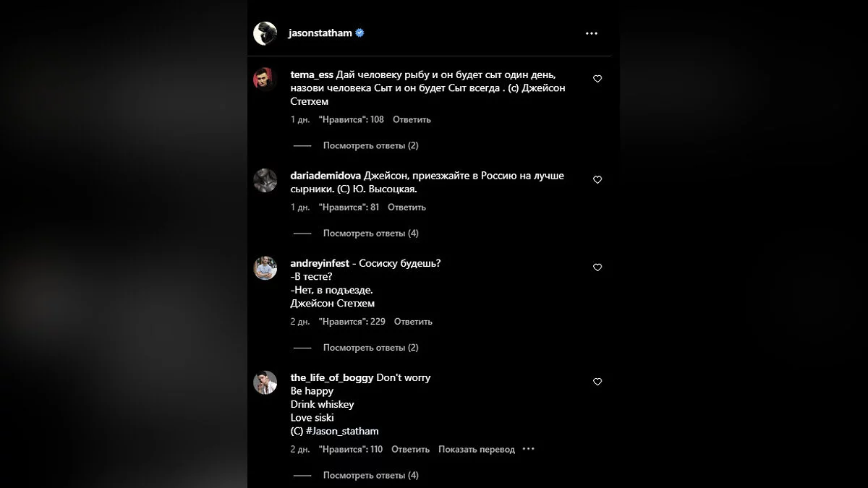
Task: Open dariademidova profile picture
Action: [265, 180]
